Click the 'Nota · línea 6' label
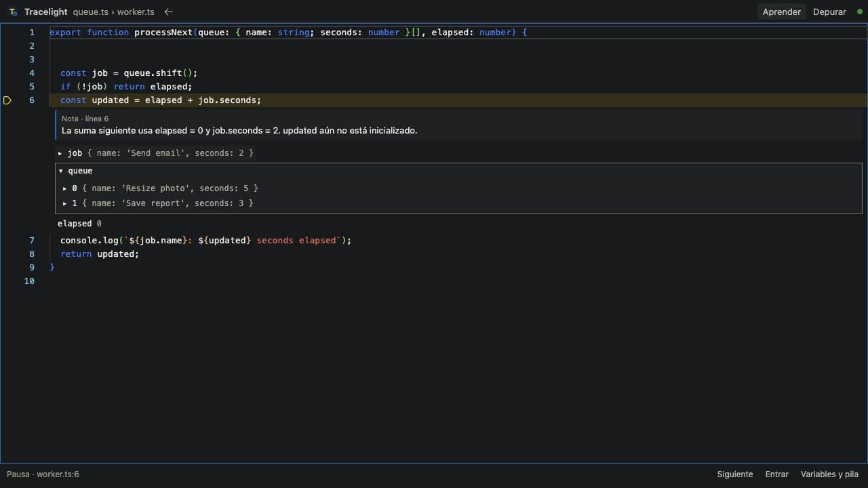 coord(85,119)
